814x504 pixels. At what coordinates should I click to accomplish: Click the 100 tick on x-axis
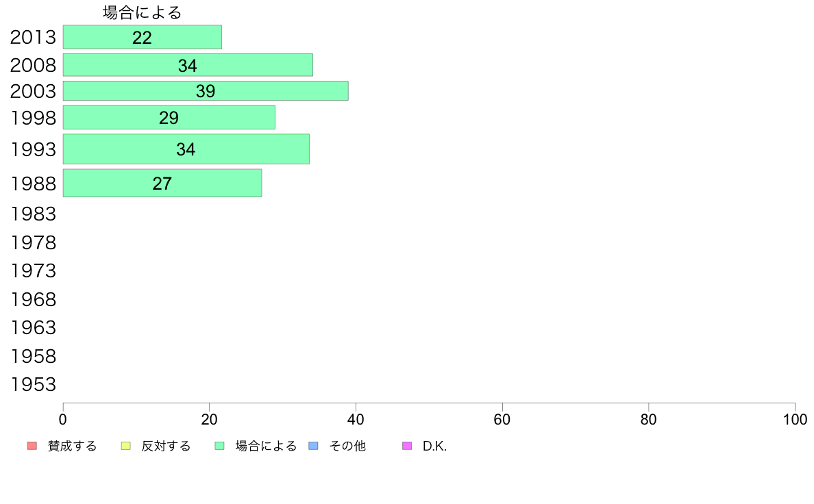tap(795, 419)
